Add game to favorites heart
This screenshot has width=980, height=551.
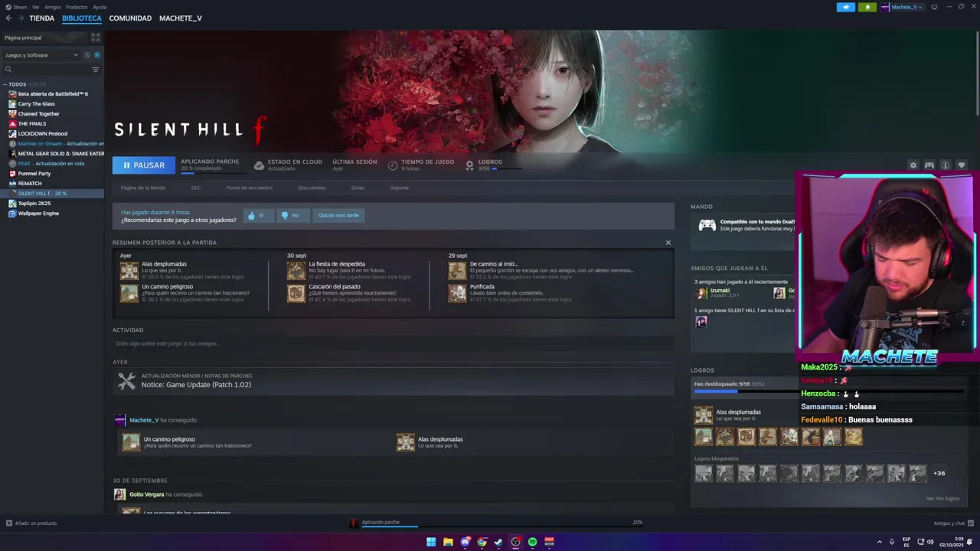point(962,165)
